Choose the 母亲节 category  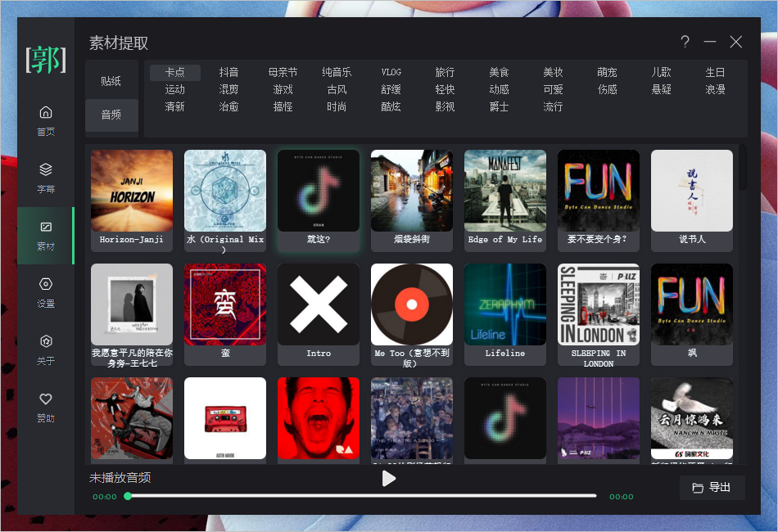pos(283,72)
